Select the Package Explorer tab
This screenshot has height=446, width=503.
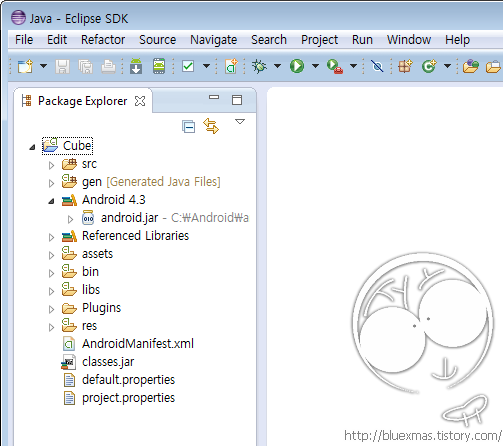[x=82, y=101]
